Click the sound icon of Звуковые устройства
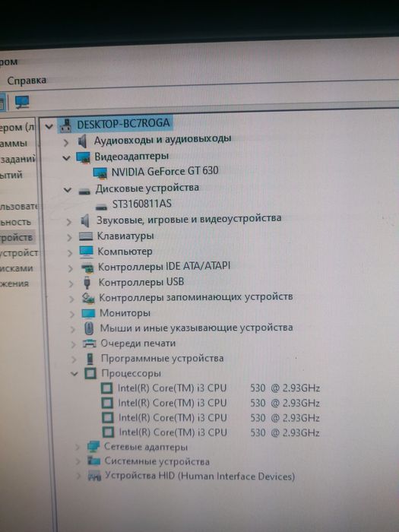This screenshot has width=399, height=532. (85, 221)
